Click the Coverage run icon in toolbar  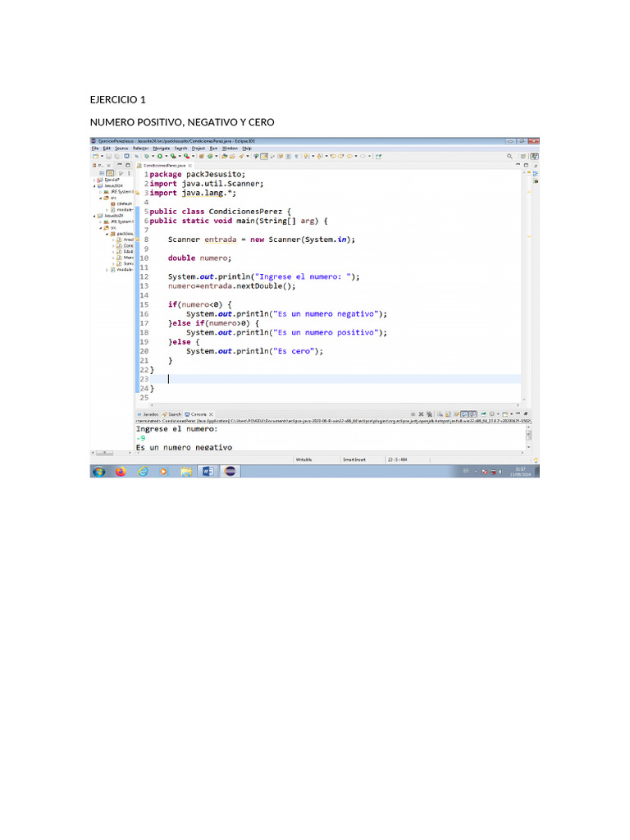coord(173,157)
